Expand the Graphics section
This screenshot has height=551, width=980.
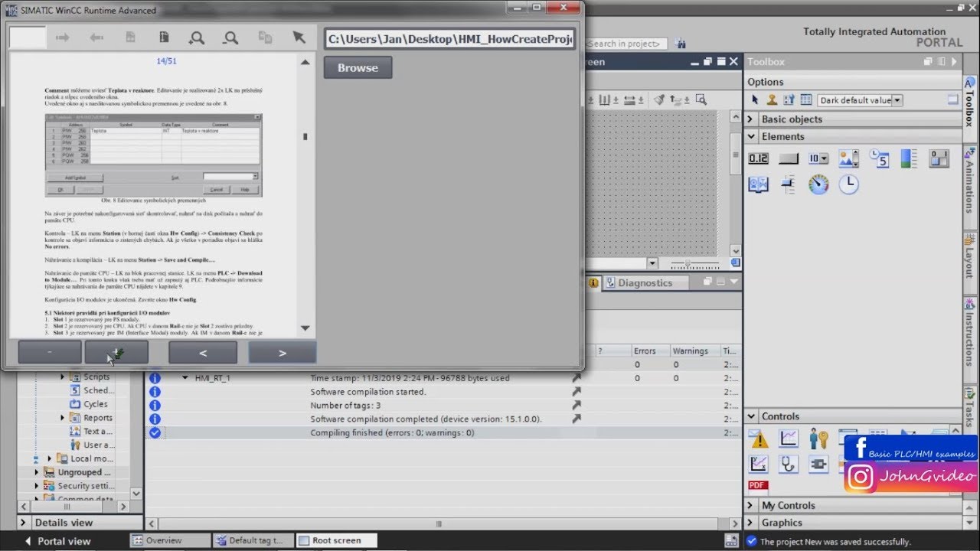[751, 523]
